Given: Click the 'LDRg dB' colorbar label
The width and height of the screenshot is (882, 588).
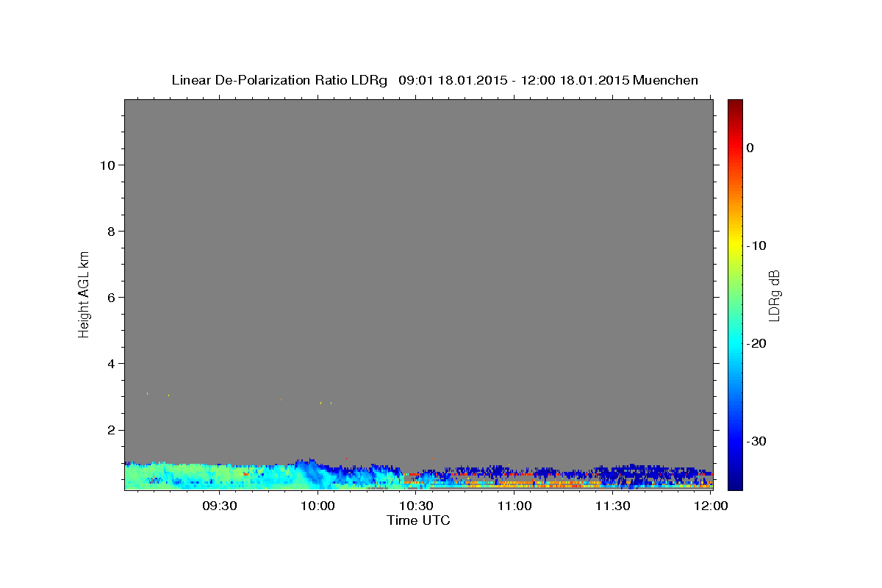Looking at the screenshot, I should tap(774, 295).
